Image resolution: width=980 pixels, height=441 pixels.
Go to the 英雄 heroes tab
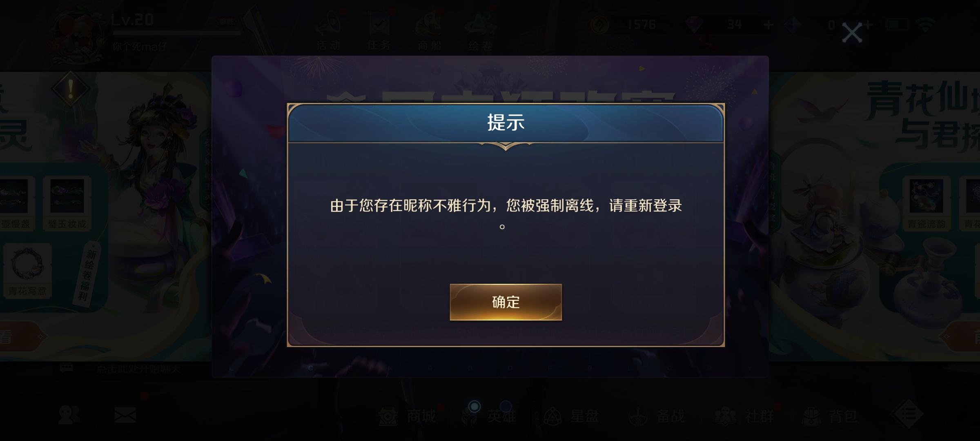489,416
